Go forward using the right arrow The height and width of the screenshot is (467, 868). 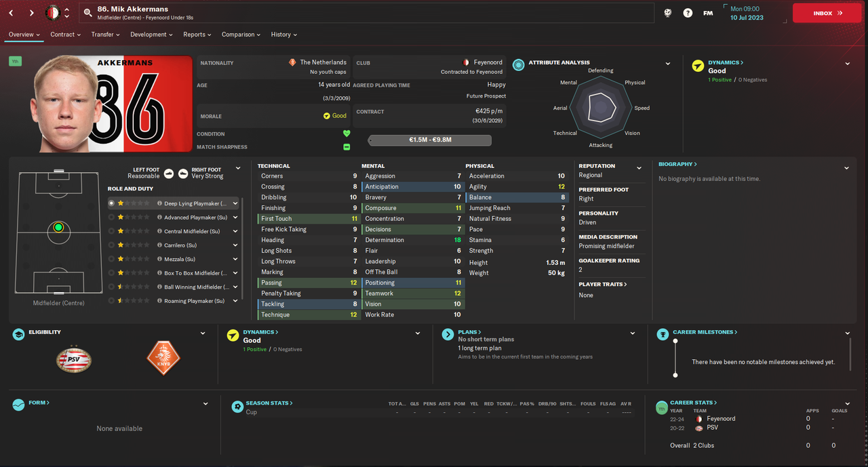[31, 13]
